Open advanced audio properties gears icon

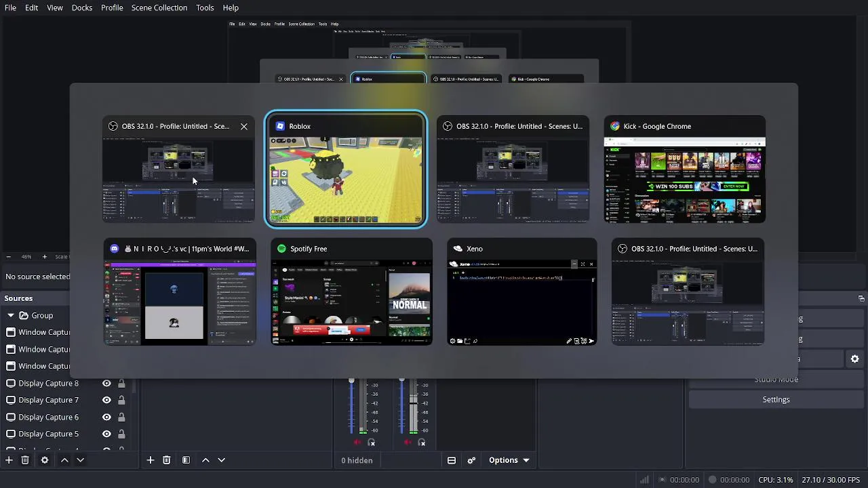(x=471, y=460)
